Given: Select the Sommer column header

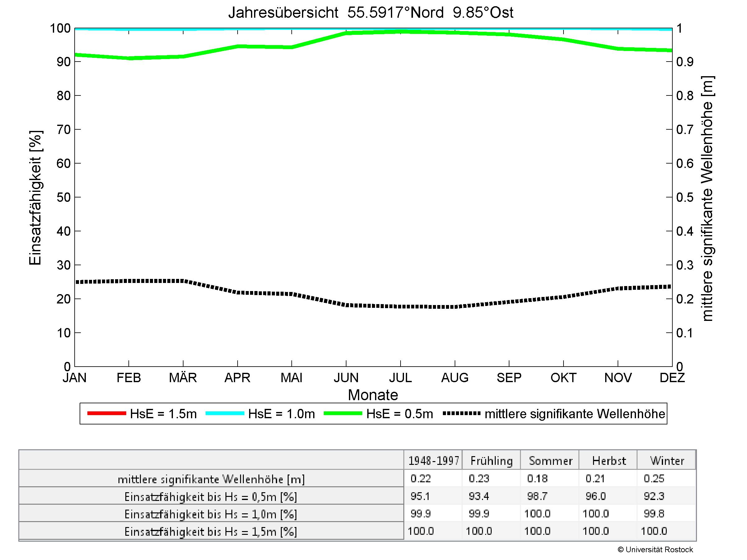Looking at the screenshot, I should (x=550, y=461).
